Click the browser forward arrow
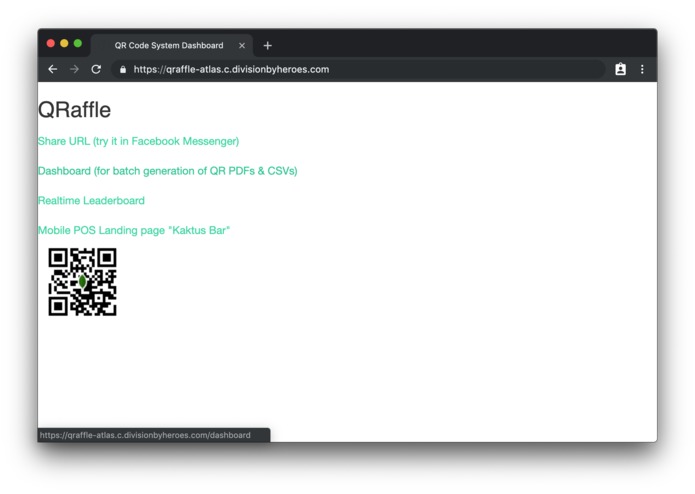The width and height of the screenshot is (695, 494). (74, 69)
